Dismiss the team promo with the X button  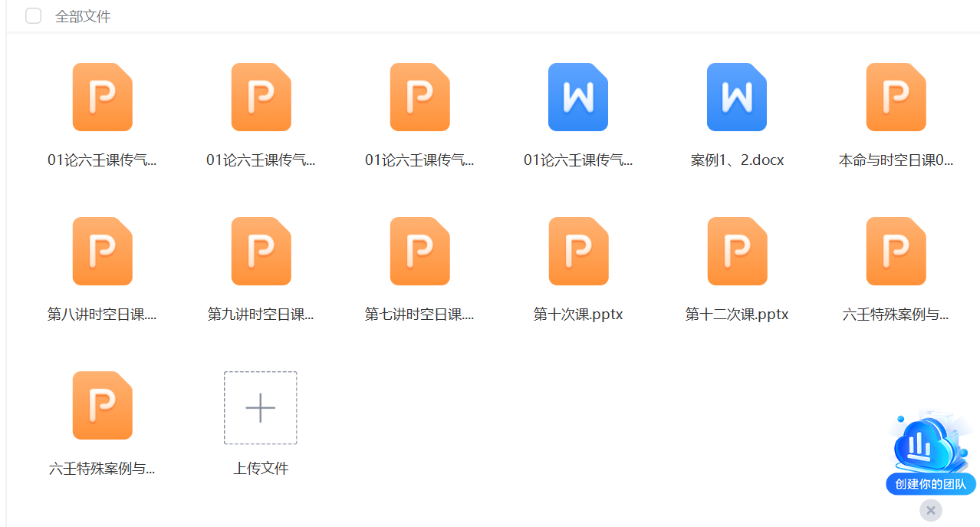(930, 510)
